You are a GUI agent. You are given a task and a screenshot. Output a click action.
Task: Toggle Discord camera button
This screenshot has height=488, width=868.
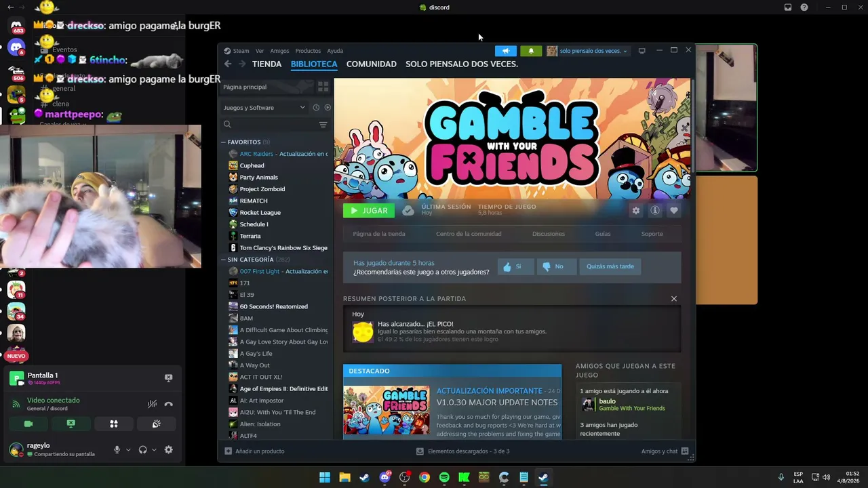28,424
